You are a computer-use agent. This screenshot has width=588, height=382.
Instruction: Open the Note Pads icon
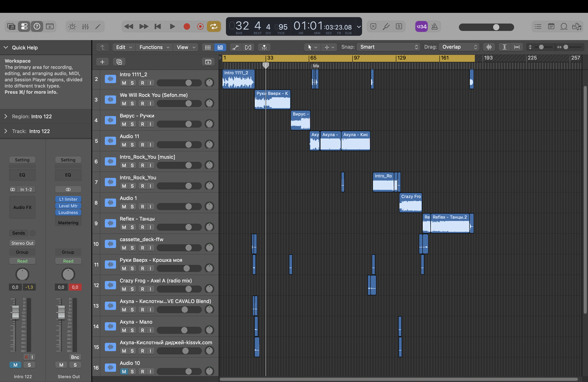click(551, 26)
